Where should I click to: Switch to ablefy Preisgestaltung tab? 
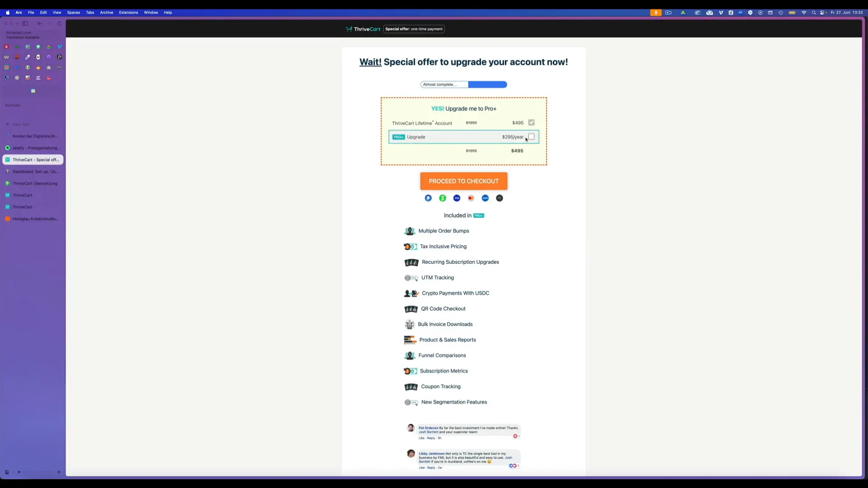pos(33,148)
